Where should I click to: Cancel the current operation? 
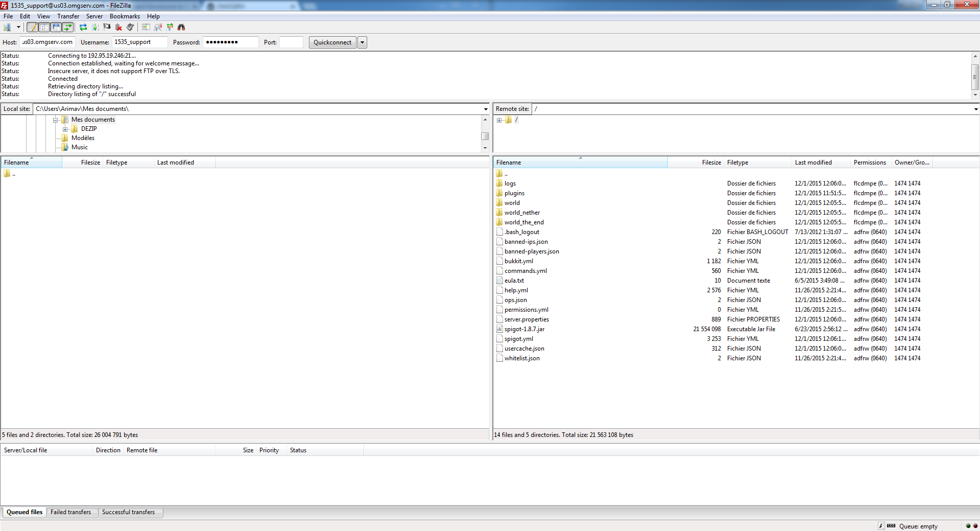pyautogui.click(x=107, y=27)
